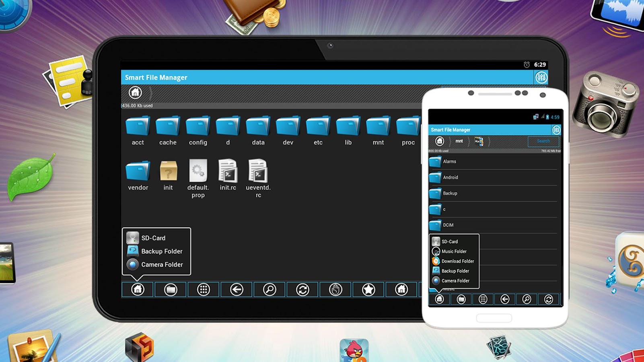The height and width of the screenshot is (362, 644).
Task: Open the settings icon in the phone title bar
Action: tap(556, 130)
